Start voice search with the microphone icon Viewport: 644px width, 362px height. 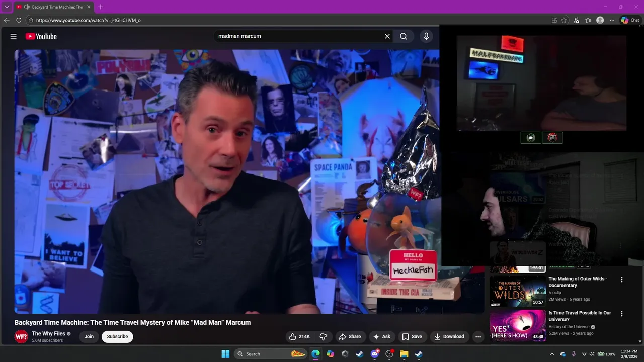pyautogui.click(x=426, y=36)
